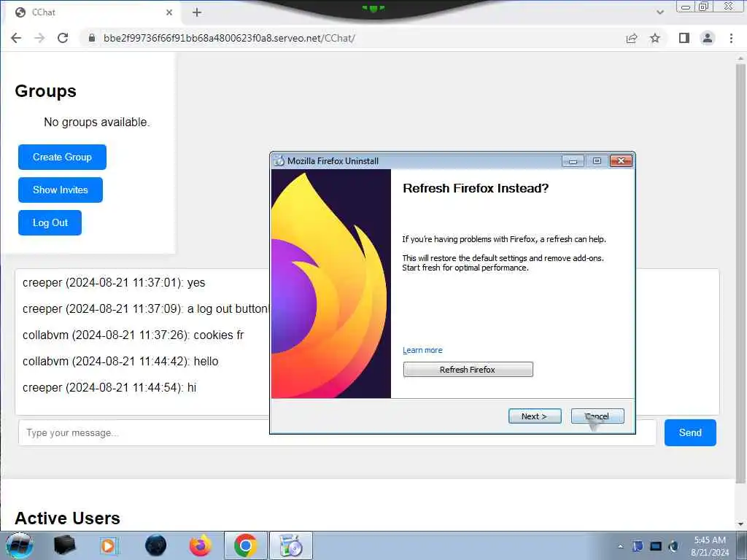Cancel the Firefox Uninstall dialog
This screenshot has width=747, height=560.
pyautogui.click(x=597, y=416)
